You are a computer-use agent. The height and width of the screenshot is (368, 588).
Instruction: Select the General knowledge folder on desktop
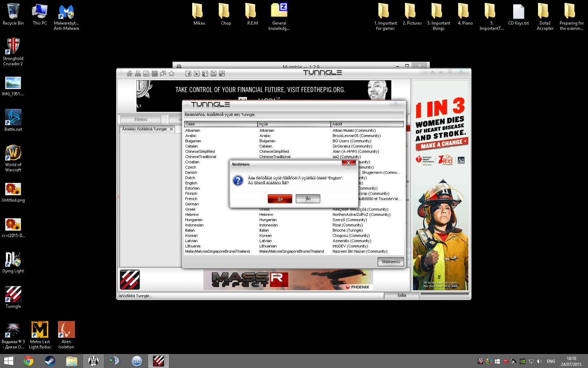click(279, 17)
